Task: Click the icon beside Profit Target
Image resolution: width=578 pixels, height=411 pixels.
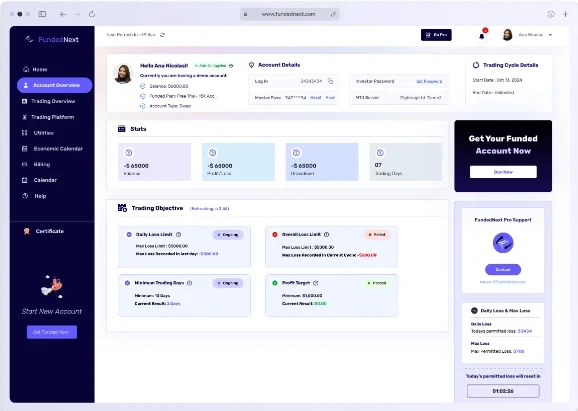Action: tap(316, 283)
